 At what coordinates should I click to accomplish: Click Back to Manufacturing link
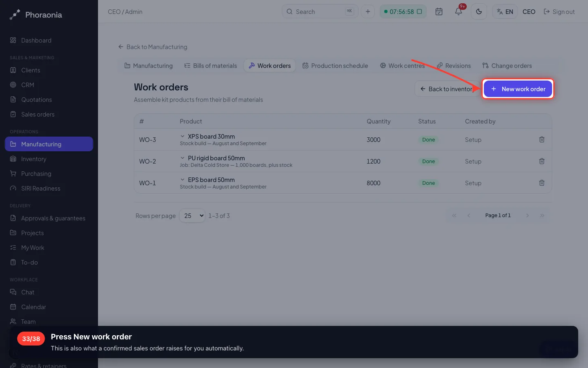pos(153,47)
